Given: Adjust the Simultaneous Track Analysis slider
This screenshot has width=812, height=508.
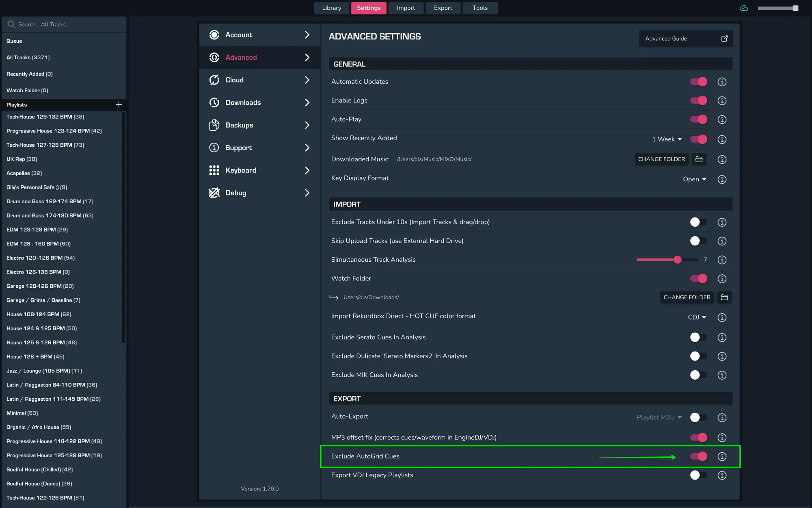Looking at the screenshot, I should 677,260.
